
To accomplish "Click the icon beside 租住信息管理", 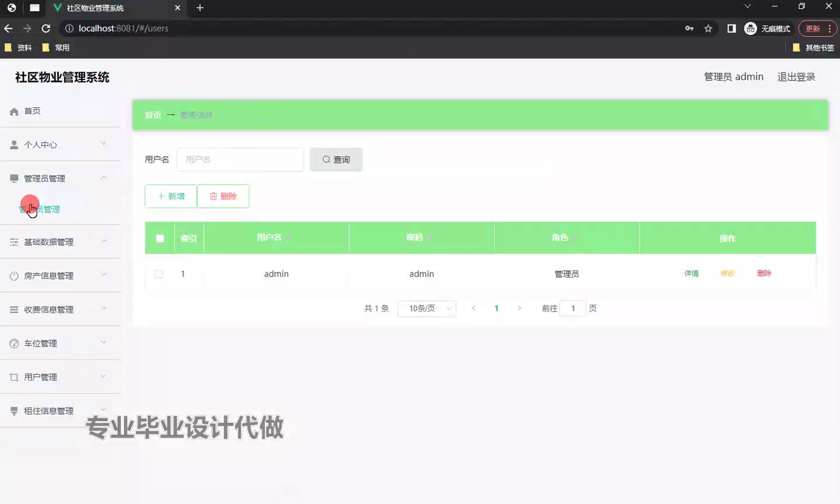I will [14, 411].
